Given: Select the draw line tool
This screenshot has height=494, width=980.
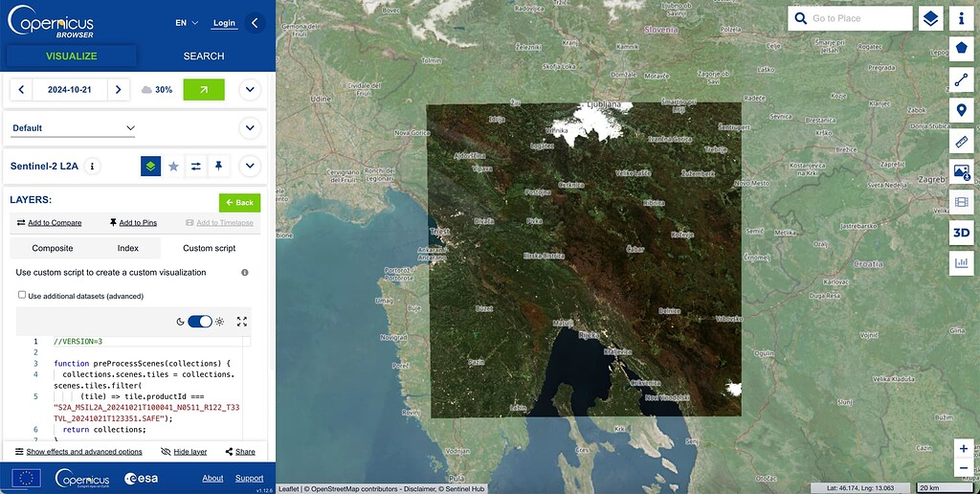Looking at the screenshot, I should point(962,79).
